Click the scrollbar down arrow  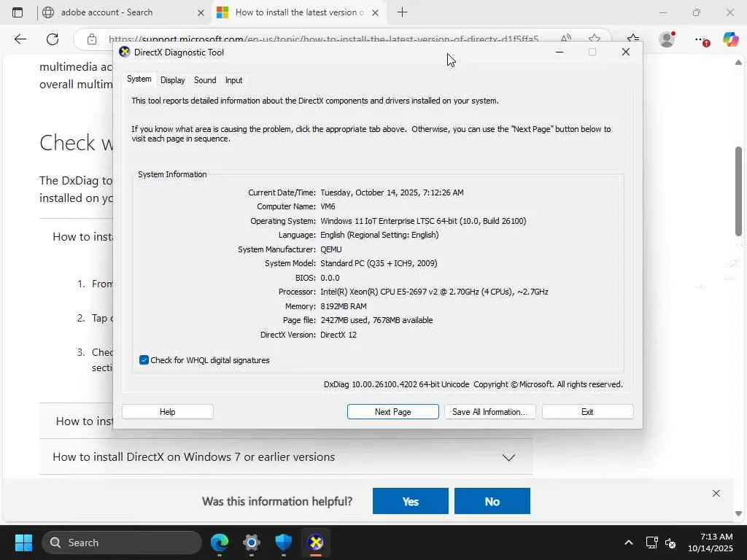pos(738,513)
